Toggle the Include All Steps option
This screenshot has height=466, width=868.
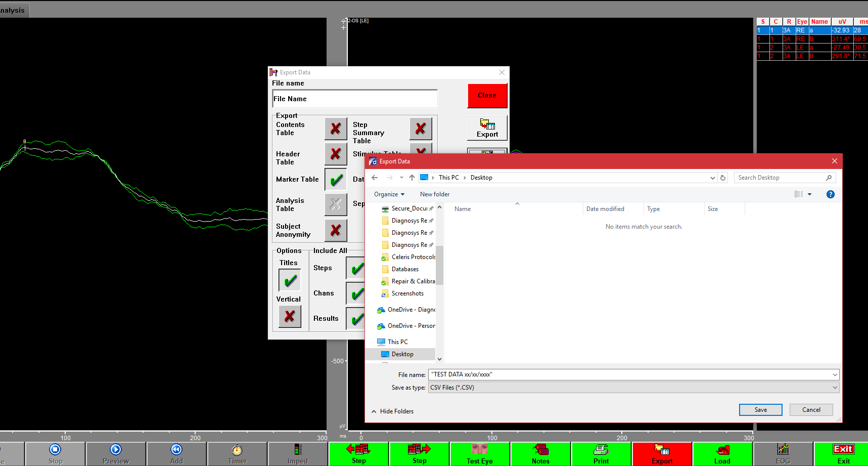pos(355,268)
